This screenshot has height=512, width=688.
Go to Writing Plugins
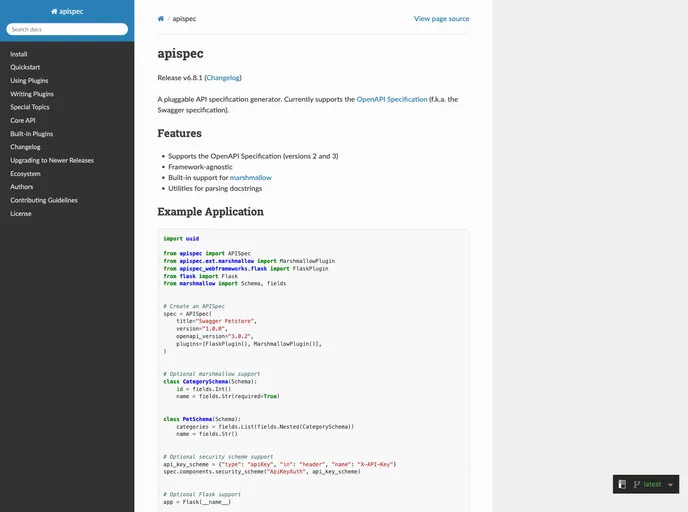pos(32,94)
